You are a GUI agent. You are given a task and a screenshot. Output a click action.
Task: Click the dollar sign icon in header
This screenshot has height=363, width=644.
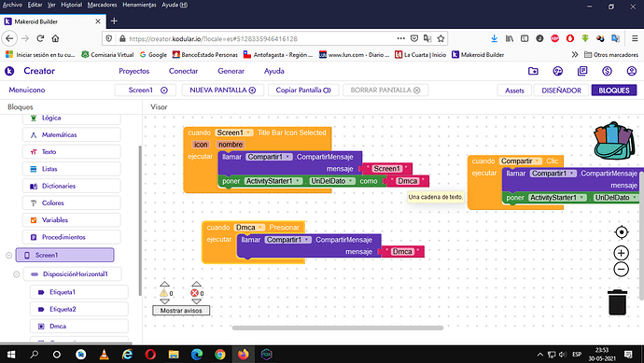pyautogui.click(x=607, y=71)
